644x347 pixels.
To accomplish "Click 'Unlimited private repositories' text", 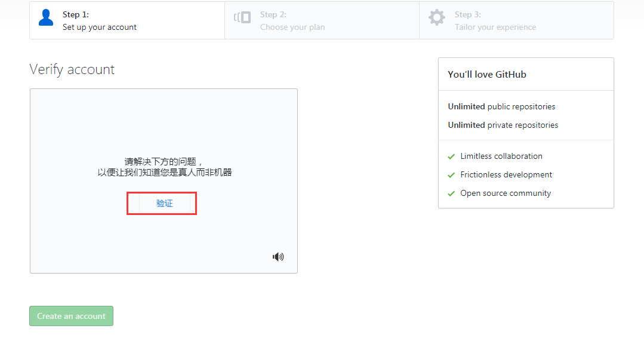I will click(503, 125).
